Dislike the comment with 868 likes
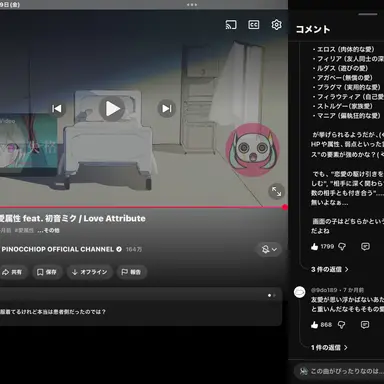This screenshot has height=384, width=384. tap(341, 325)
